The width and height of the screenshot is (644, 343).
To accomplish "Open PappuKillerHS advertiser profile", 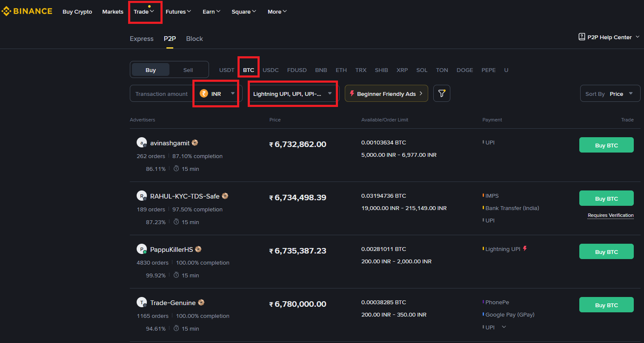I will tap(172, 250).
